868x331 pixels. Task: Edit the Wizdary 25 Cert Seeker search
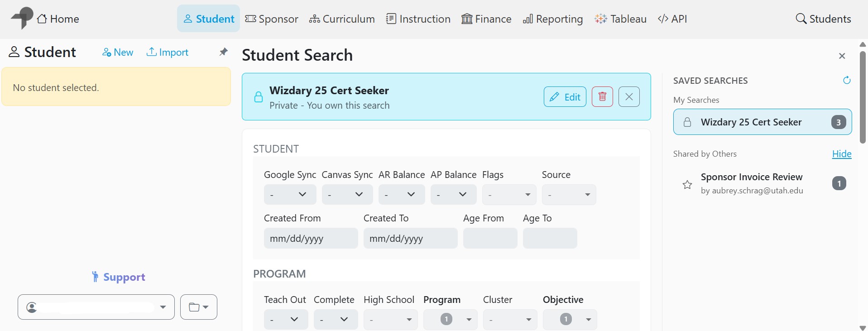565,97
